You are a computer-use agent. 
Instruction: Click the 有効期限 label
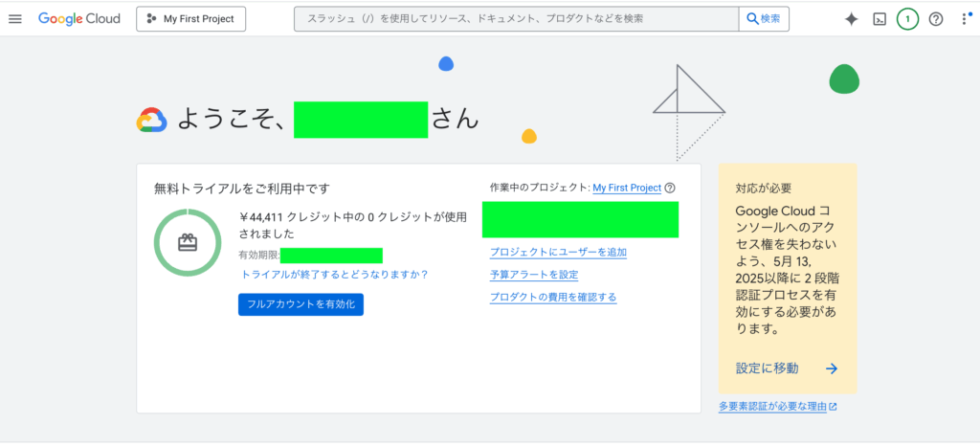[x=258, y=256]
